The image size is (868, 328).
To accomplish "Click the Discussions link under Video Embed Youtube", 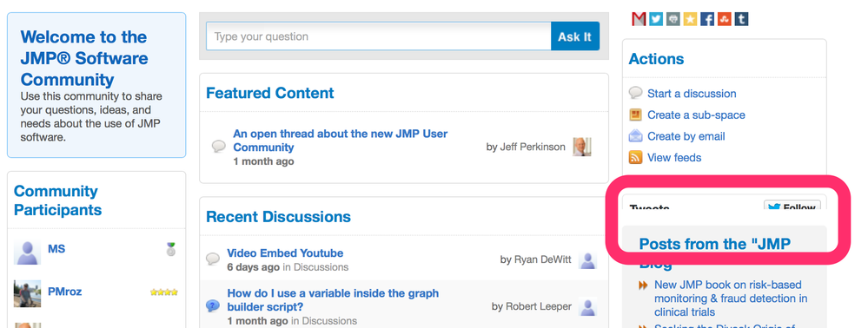I will pyautogui.click(x=321, y=267).
